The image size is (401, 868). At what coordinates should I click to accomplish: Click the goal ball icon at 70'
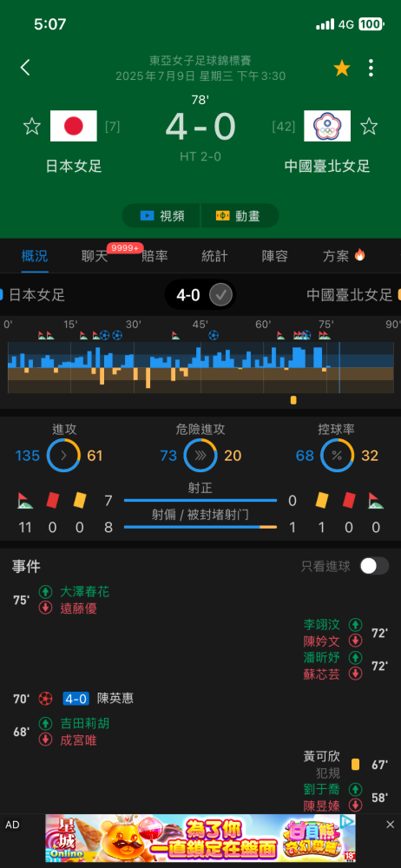tap(45, 699)
